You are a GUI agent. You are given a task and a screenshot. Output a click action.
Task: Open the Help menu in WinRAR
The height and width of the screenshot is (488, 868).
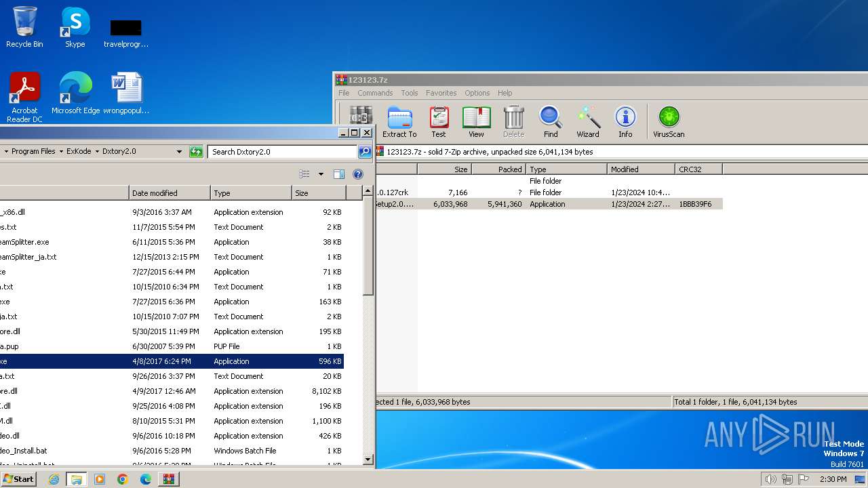(x=505, y=93)
